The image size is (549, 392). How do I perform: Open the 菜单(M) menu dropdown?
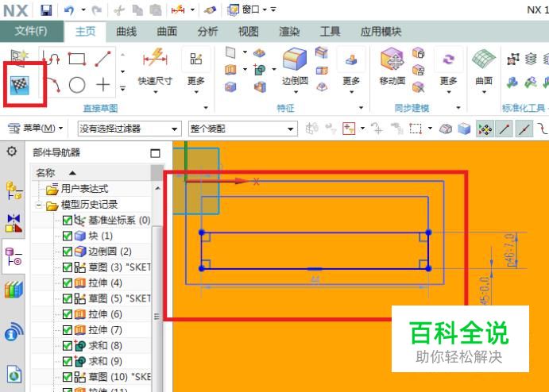click(x=35, y=129)
